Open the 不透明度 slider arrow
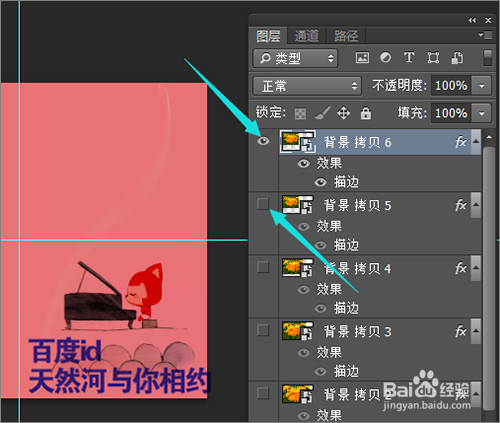 (x=482, y=86)
